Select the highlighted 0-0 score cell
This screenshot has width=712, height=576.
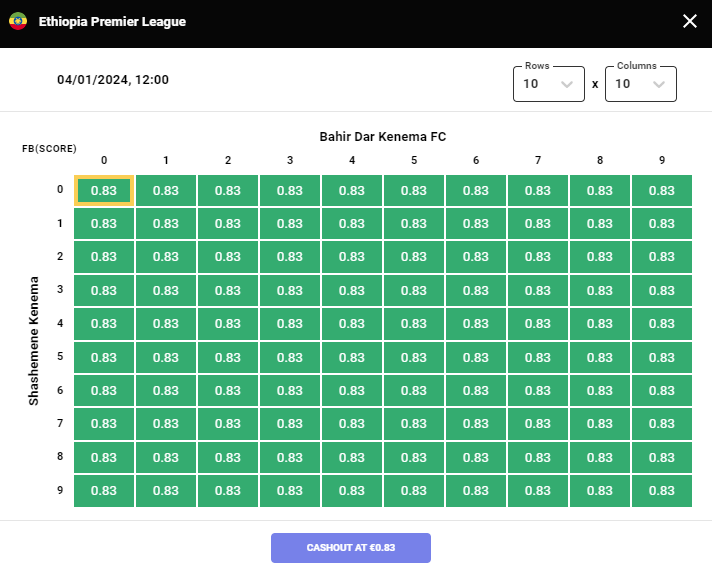tap(103, 190)
